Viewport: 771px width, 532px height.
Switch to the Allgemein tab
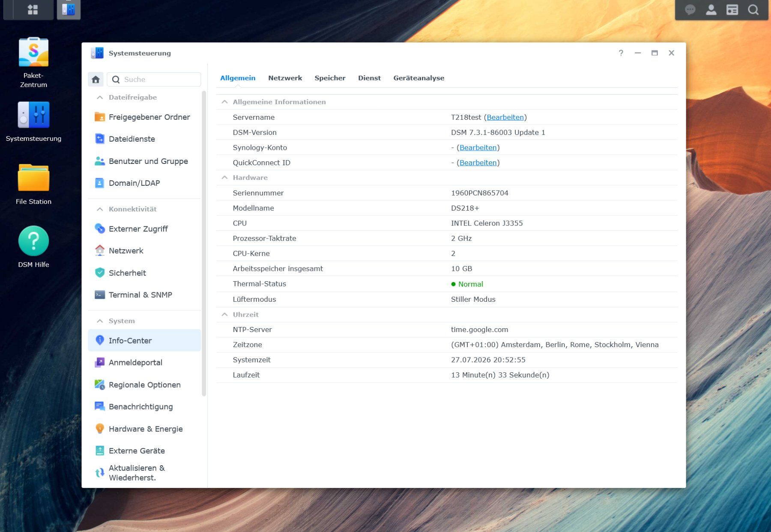coord(238,78)
